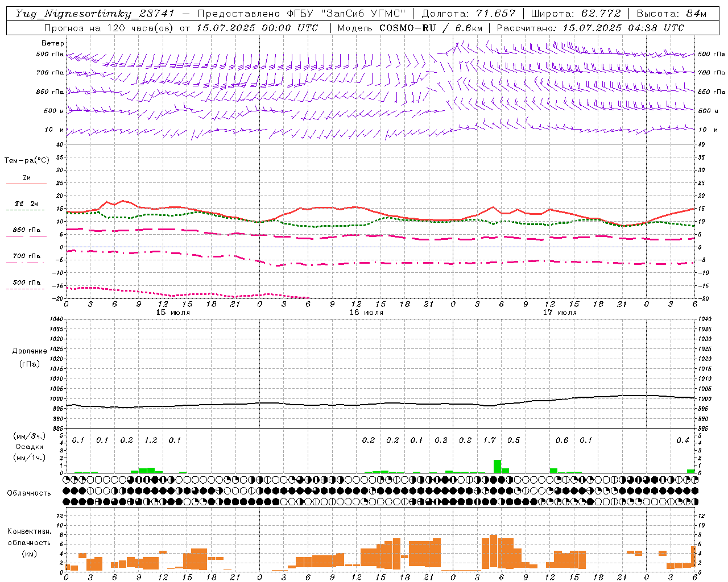Click the tallest green precipitation bar
Image resolution: width=728 pixels, height=582 pixels.
[x=497, y=466]
